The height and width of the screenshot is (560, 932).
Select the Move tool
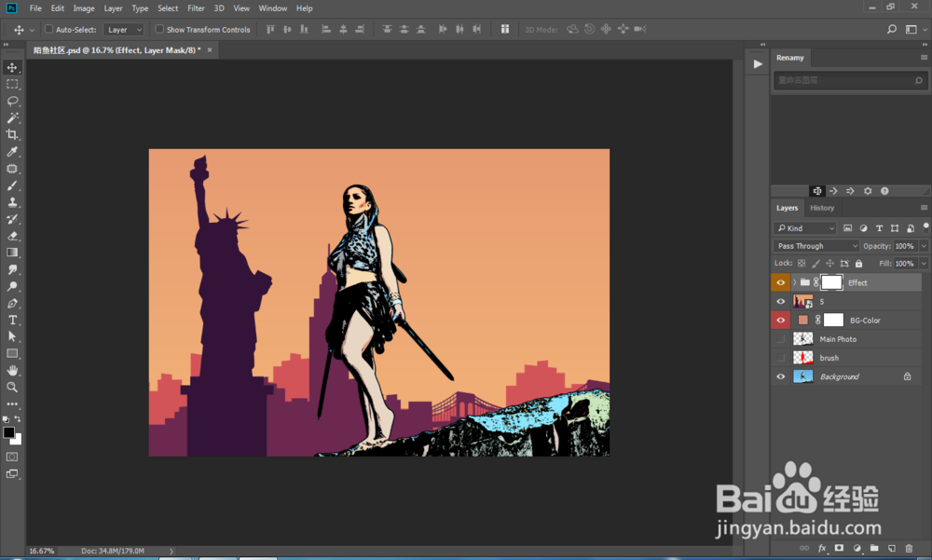coord(12,67)
